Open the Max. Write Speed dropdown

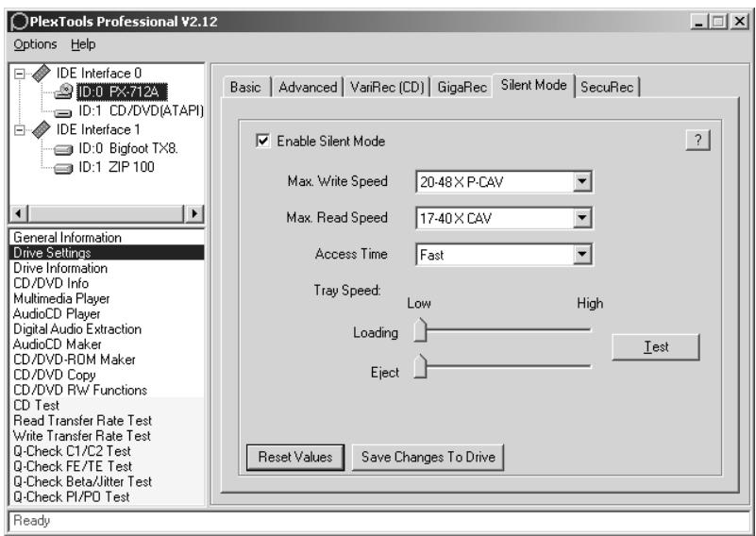point(582,182)
